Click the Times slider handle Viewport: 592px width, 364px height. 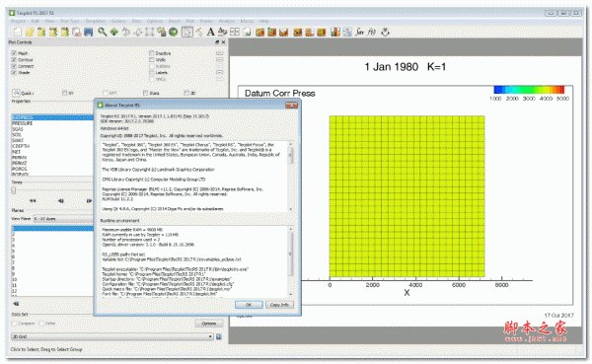(x=14, y=190)
